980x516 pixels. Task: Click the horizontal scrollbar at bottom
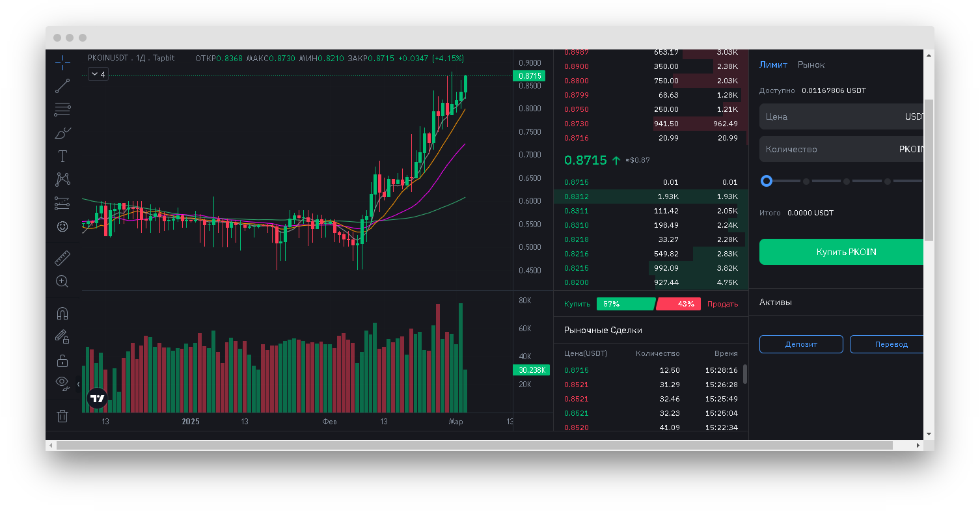(475, 446)
